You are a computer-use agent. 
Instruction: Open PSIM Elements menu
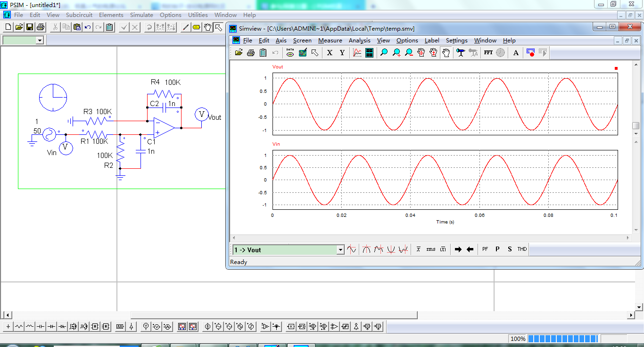point(111,15)
